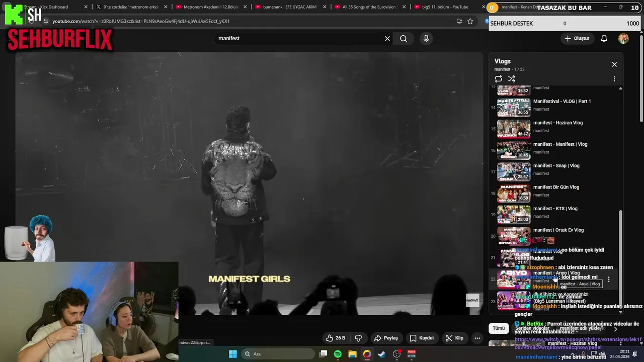Select the Tümü filter chip

click(x=499, y=328)
